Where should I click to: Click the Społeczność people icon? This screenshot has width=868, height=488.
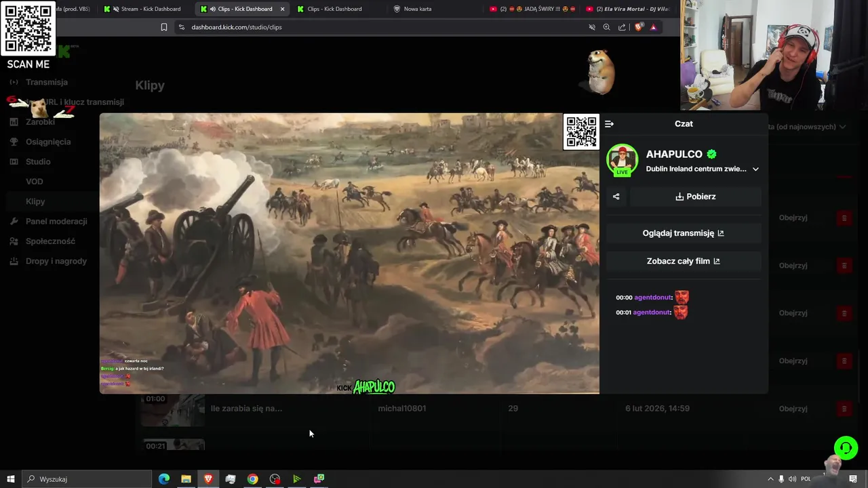pyautogui.click(x=14, y=241)
